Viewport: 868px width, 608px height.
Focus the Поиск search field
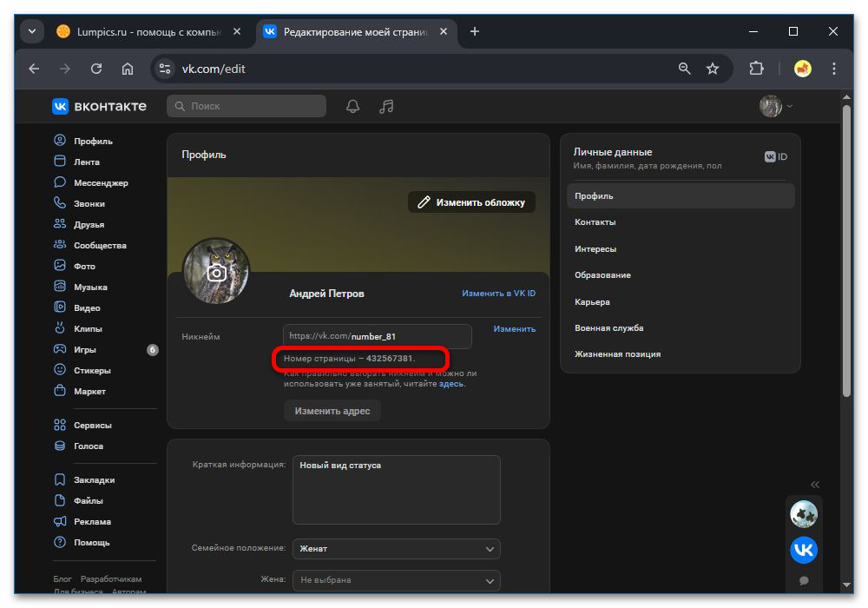click(247, 106)
